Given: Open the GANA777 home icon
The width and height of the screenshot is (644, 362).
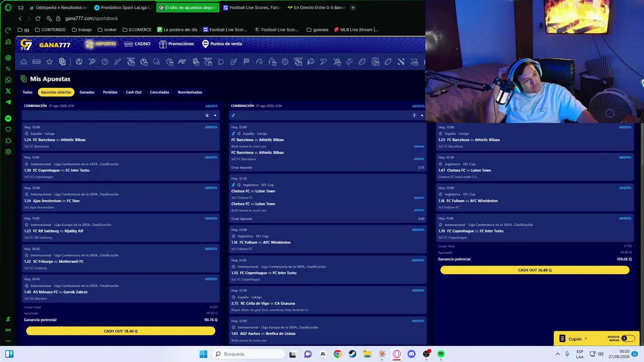Looking at the screenshot, I should (24, 62).
